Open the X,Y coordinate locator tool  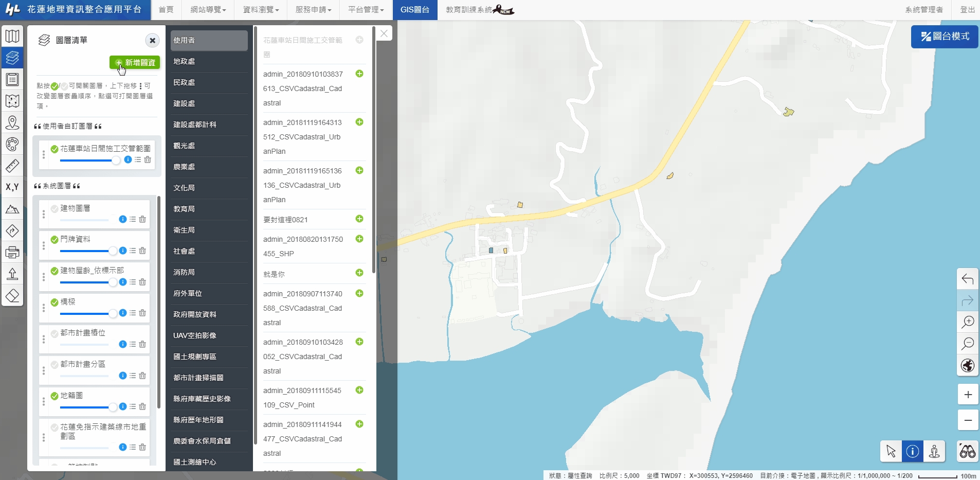(x=12, y=187)
